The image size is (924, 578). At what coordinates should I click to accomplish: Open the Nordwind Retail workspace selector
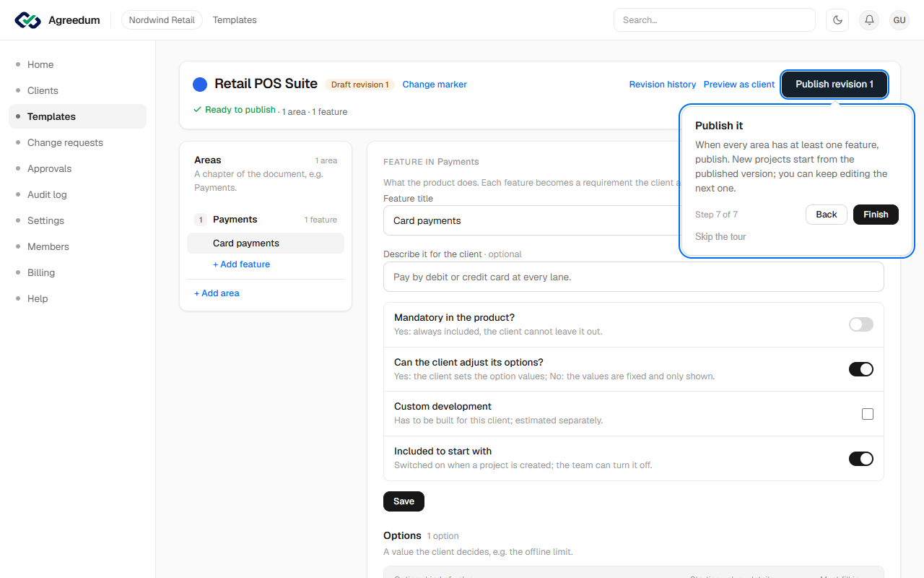(162, 20)
